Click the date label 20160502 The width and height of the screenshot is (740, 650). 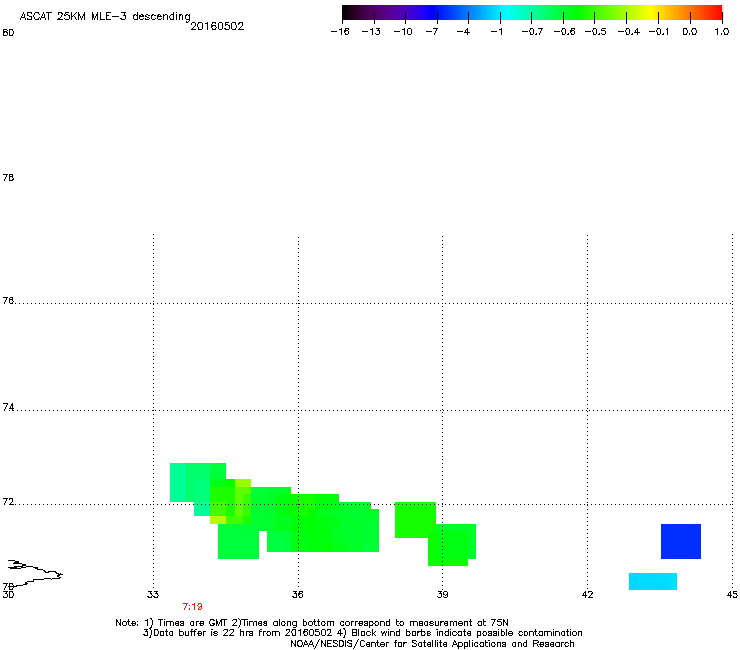(217, 26)
